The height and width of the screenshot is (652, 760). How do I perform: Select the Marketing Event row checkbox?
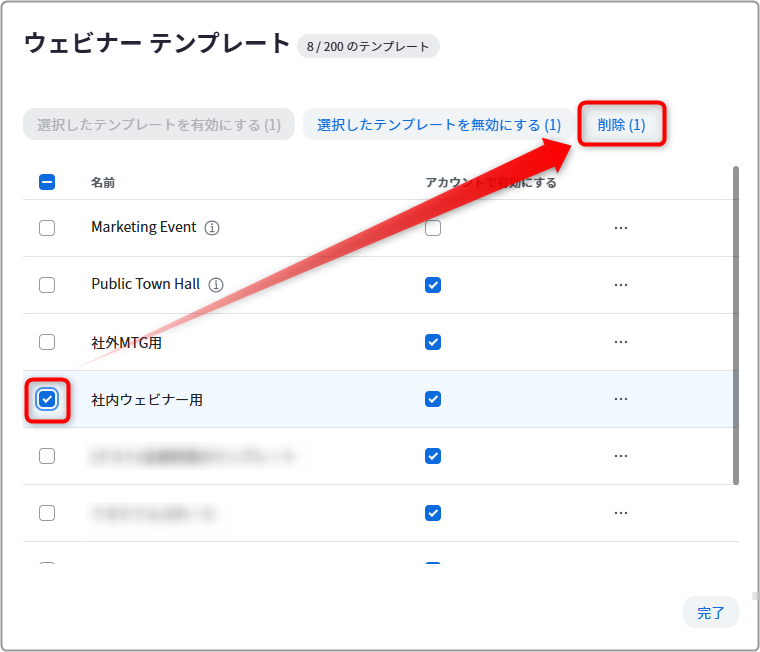pos(47,228)
